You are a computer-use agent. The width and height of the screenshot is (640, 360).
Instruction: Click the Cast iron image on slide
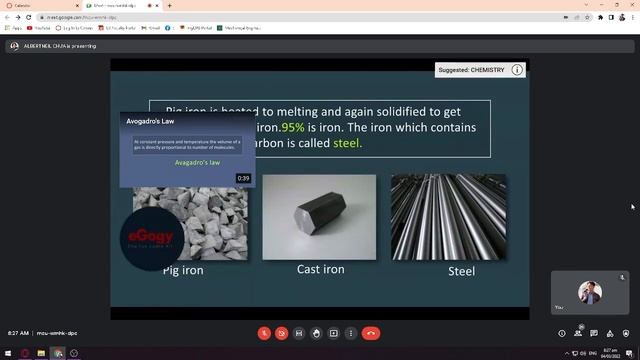tap(319, 217)
